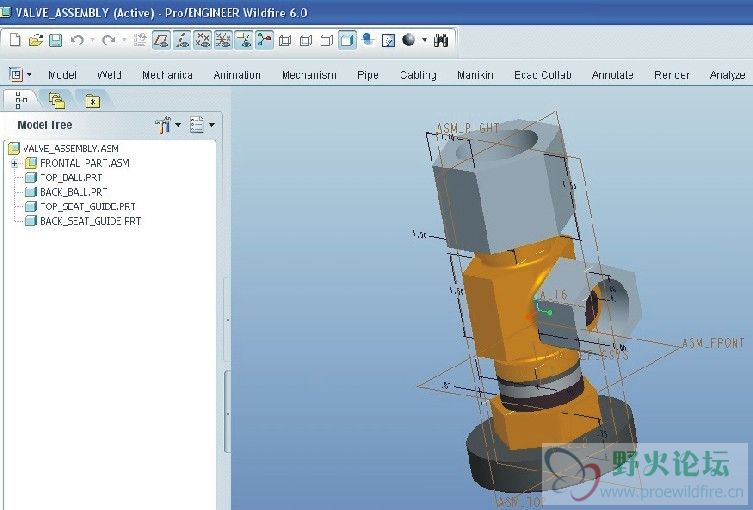Expand Model Tree settings dropdown arrow
The width and height of the screenshot is (753, 510).
178,125
